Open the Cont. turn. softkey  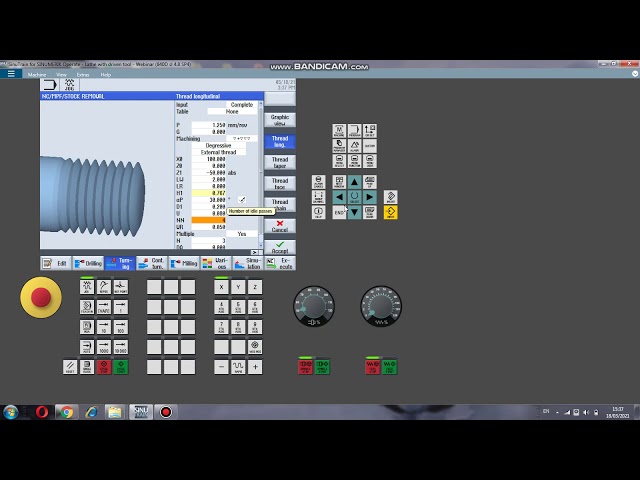151,263
